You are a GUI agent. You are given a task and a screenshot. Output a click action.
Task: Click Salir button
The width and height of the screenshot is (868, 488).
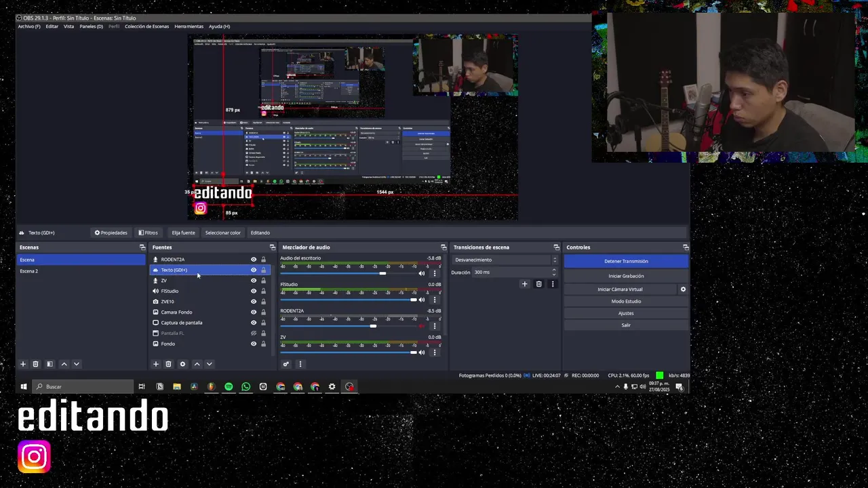[626, 325]
